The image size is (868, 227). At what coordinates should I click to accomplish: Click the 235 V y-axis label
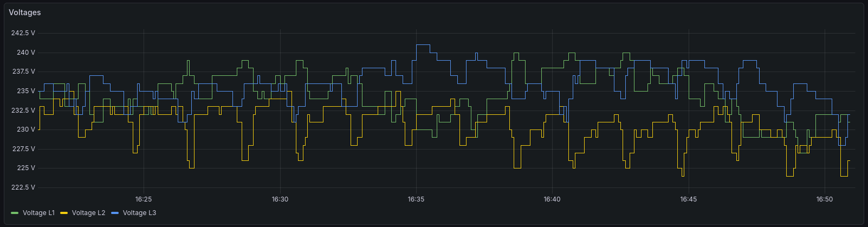coord(26,91)
